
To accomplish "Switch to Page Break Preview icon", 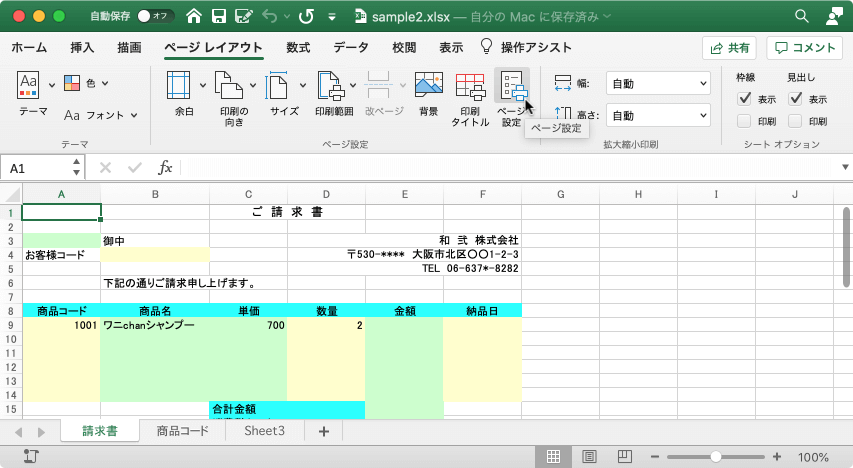I will pyautogui.click(x=625, y=457).
